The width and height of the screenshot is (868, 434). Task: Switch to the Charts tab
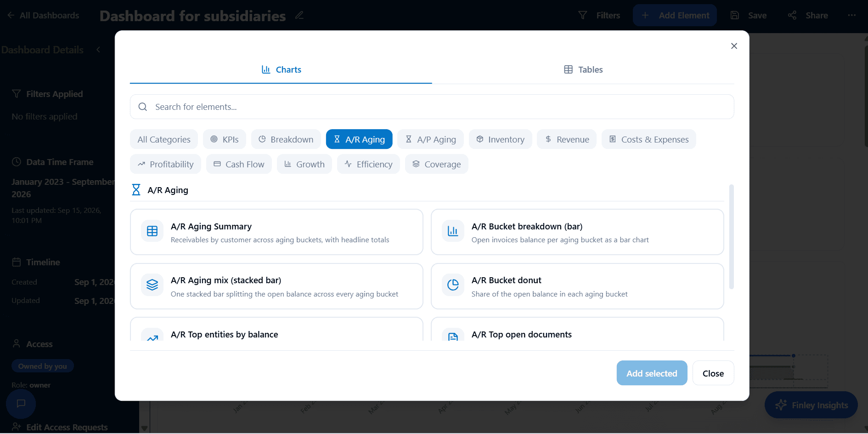(x=281, y=69)
